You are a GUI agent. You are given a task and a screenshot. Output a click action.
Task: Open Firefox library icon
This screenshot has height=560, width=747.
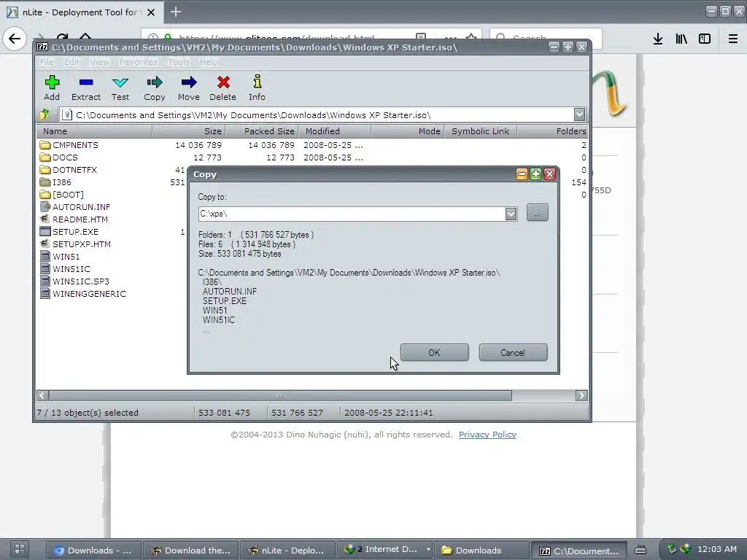click(681, 39)
